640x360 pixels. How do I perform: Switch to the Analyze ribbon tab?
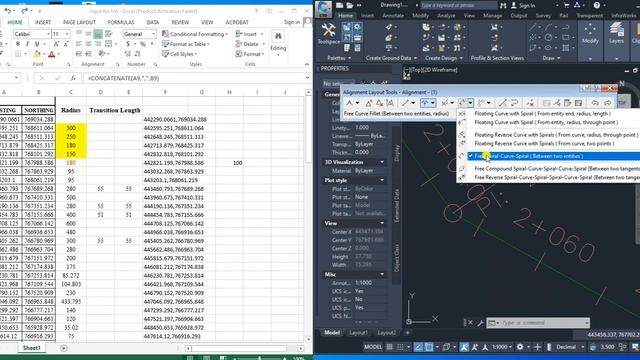446,16
